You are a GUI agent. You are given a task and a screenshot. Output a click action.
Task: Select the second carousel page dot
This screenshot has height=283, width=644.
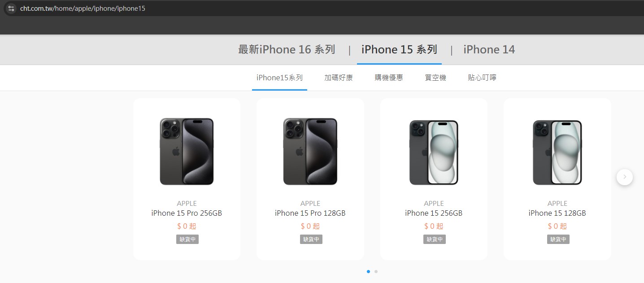(x=376, y=271)
